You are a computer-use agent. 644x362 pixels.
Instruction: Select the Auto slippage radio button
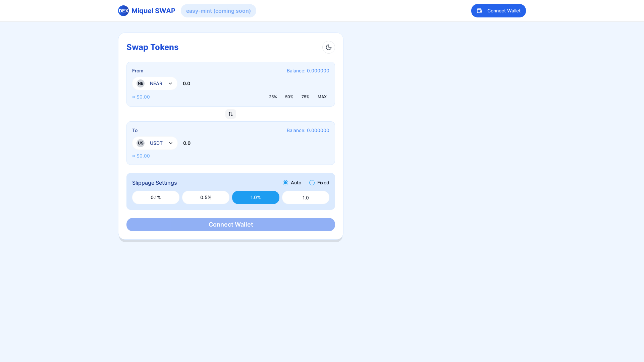285,183
